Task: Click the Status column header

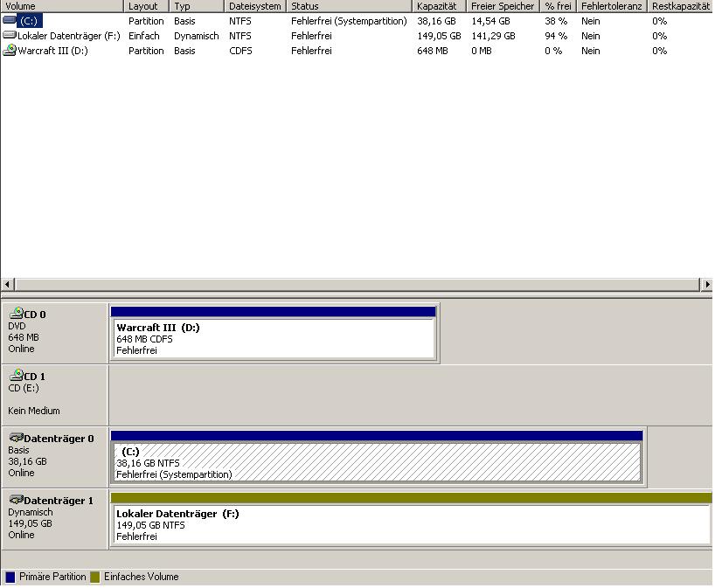Action: [x=350, y=6]
